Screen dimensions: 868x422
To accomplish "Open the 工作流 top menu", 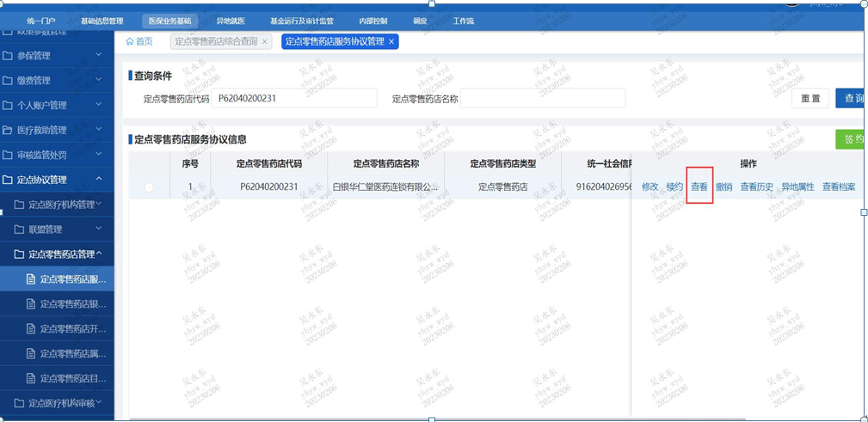I will 464,21.
